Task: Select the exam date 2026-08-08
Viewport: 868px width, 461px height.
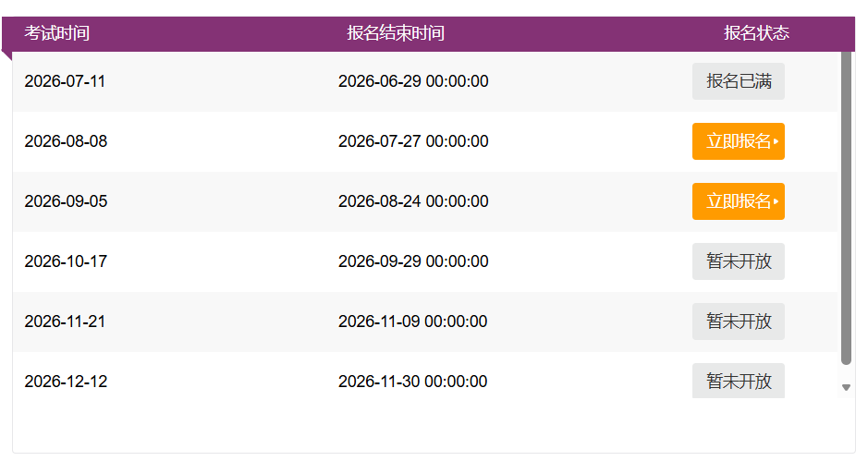Action: [x=66, y=141]
